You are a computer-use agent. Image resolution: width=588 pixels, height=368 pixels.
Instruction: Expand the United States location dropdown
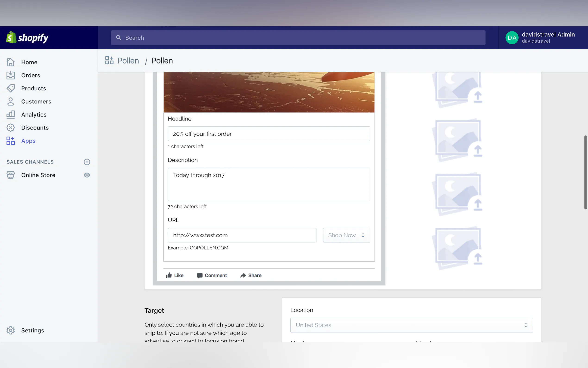click(x=411, y=325)
